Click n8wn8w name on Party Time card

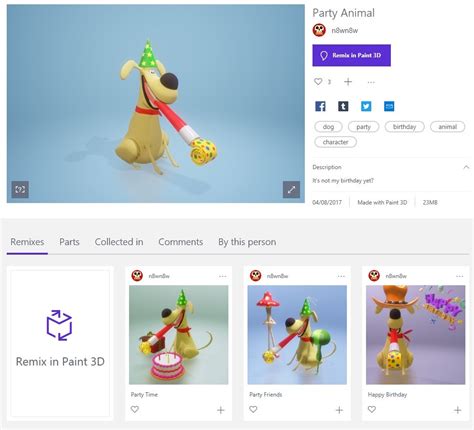point(159,276)
